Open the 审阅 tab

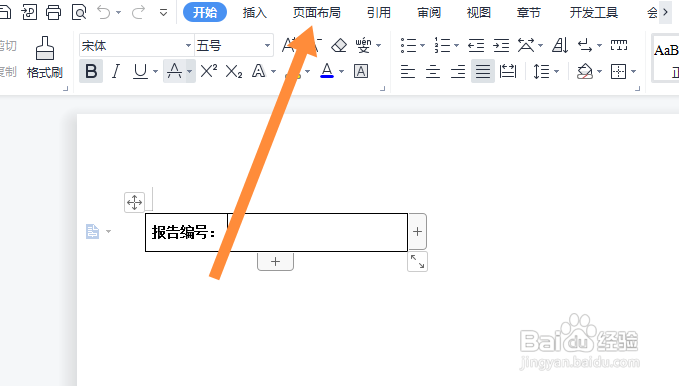(x=429, y=13)
